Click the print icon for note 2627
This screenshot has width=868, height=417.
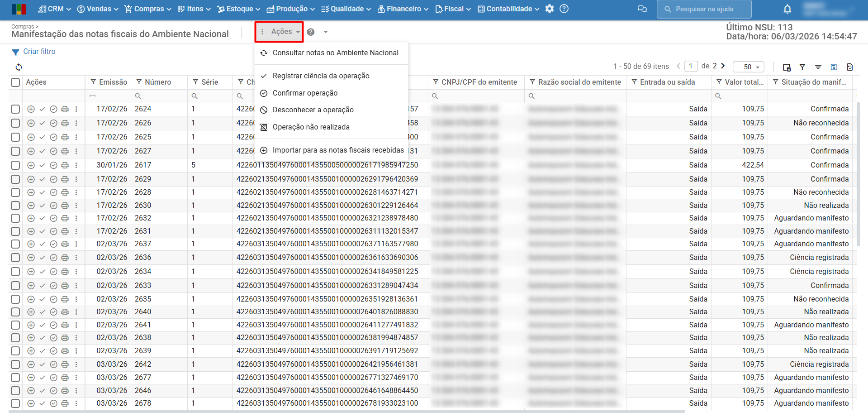pyautogui.click(x=65, y=151)
